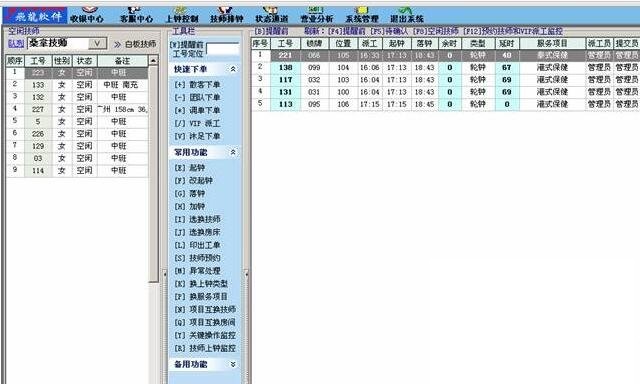Click the 备注 column header

click(122, 61)
